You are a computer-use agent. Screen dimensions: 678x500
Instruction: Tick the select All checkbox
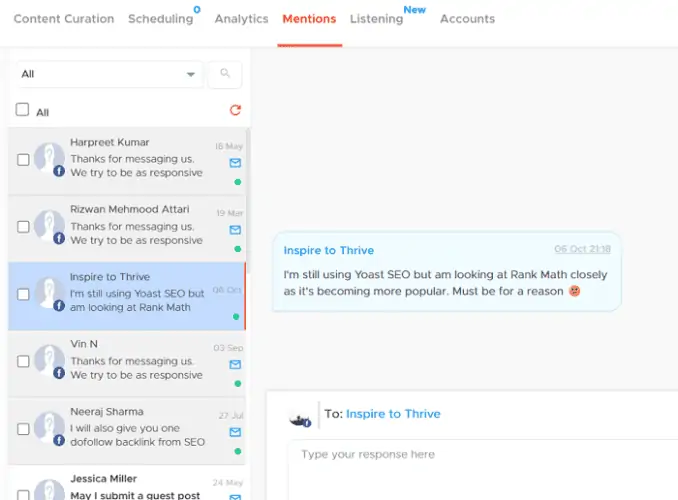tap(22, 109)
